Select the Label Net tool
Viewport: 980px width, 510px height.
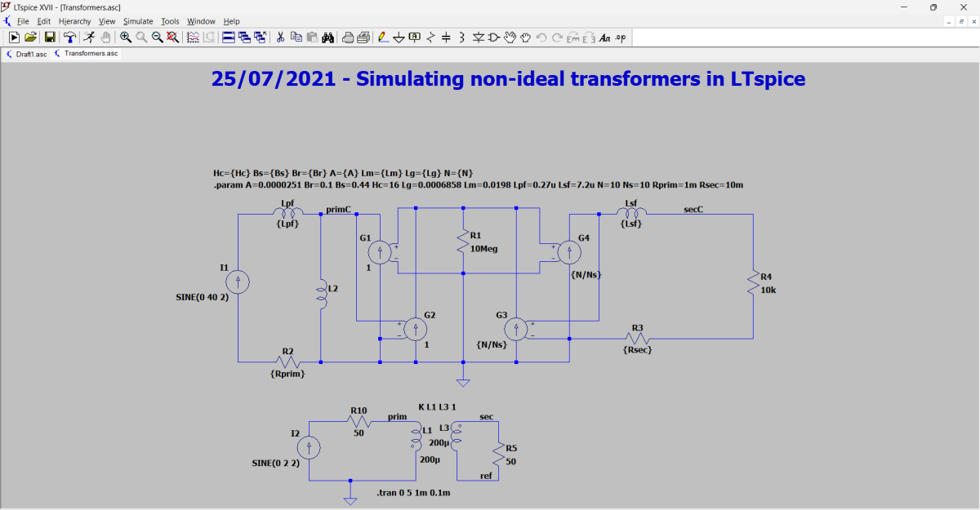414,37
